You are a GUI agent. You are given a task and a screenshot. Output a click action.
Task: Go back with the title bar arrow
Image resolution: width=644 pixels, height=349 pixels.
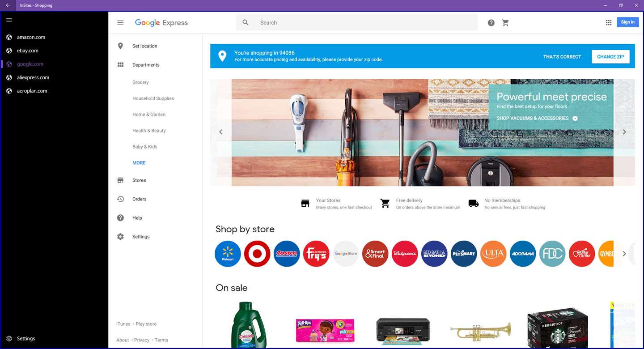(x=8, y=5)
